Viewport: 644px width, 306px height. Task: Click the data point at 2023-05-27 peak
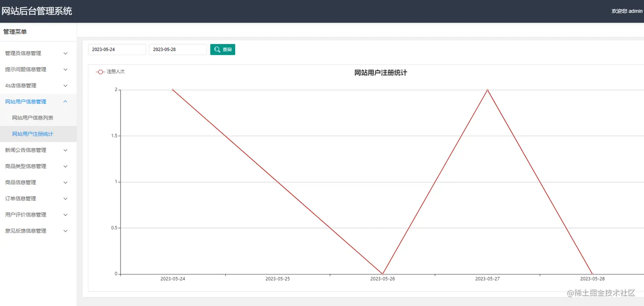(487, 90)
